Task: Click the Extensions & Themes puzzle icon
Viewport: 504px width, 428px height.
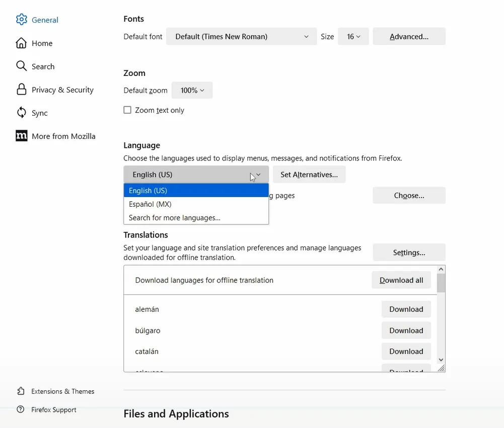Action: pos(21,391)
